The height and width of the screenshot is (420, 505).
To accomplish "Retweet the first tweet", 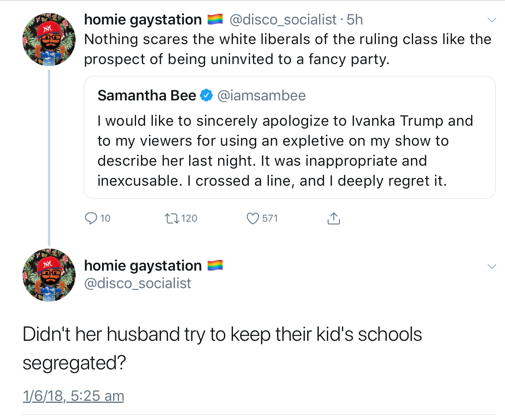I will coord(172,218).
